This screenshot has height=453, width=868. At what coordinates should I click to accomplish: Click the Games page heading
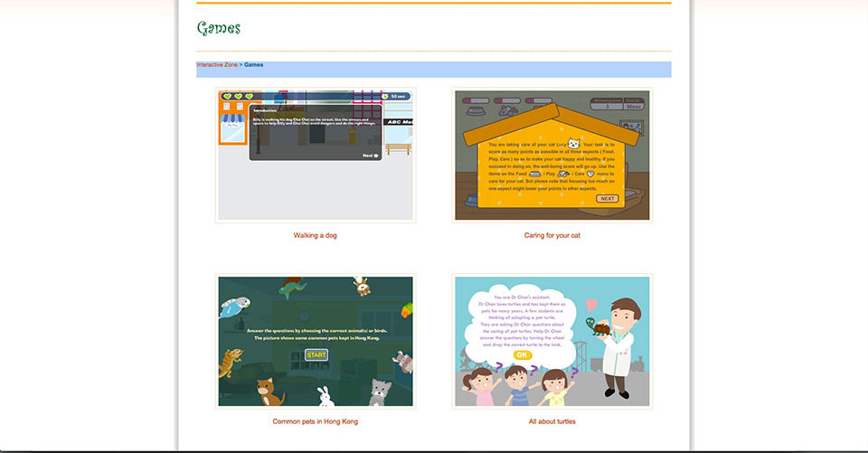click(x=219, y=28)
